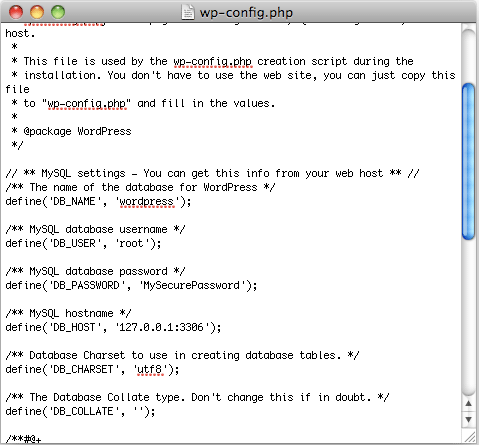The image size is (479, 445).
Task: Click the window resize grip corner
Action: click(x=470, y=437)
